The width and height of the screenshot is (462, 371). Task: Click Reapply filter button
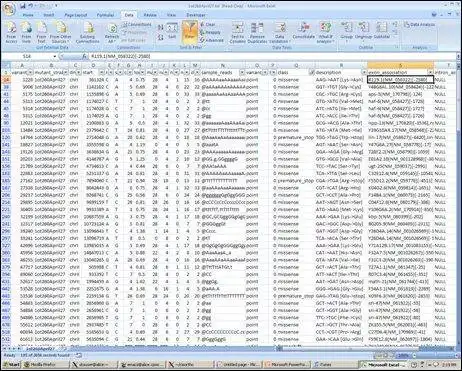(x=211, y=32)
